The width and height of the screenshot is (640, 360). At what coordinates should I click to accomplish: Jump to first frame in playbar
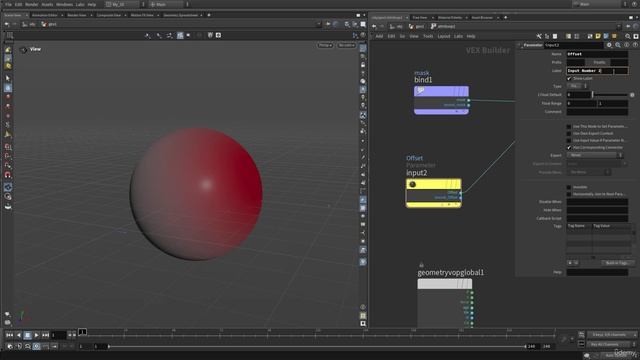coord(9,335)
